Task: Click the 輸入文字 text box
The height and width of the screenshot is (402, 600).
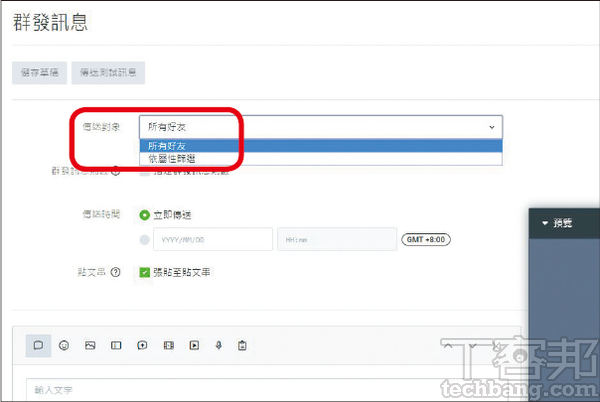Action: click(268, 390)
